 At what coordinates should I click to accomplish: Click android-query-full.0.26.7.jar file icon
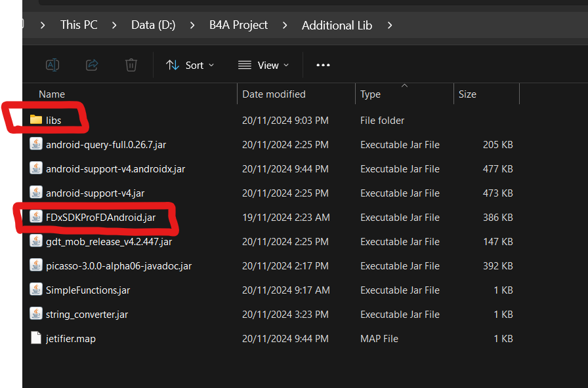click(x=36, y=144)
